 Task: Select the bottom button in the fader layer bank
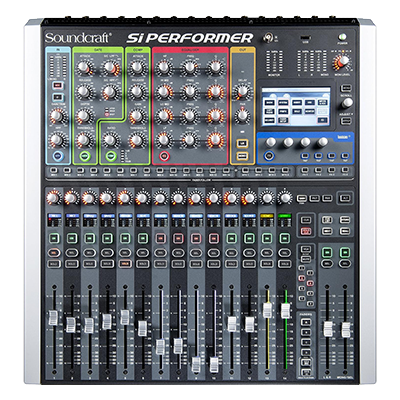(x=306, y=372)
